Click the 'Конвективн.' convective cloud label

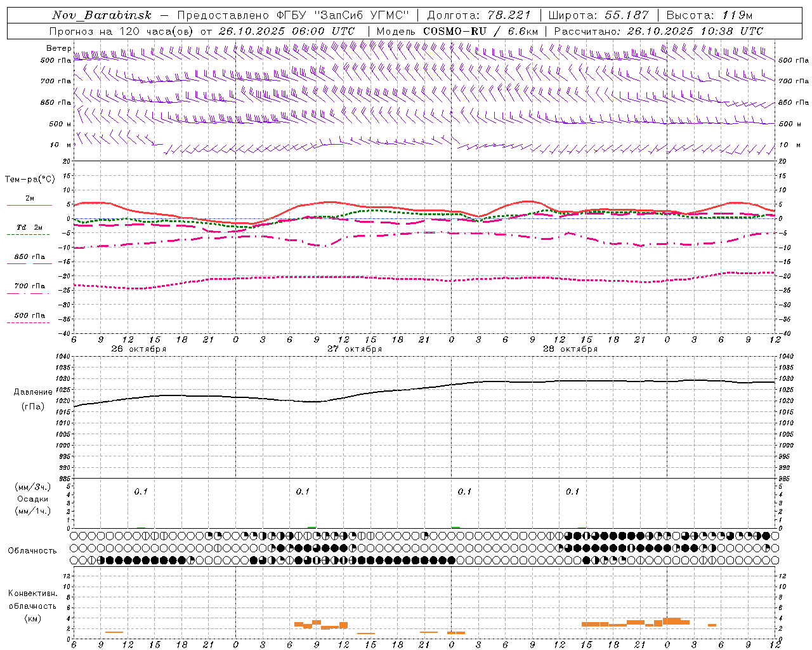pos(32,594)
